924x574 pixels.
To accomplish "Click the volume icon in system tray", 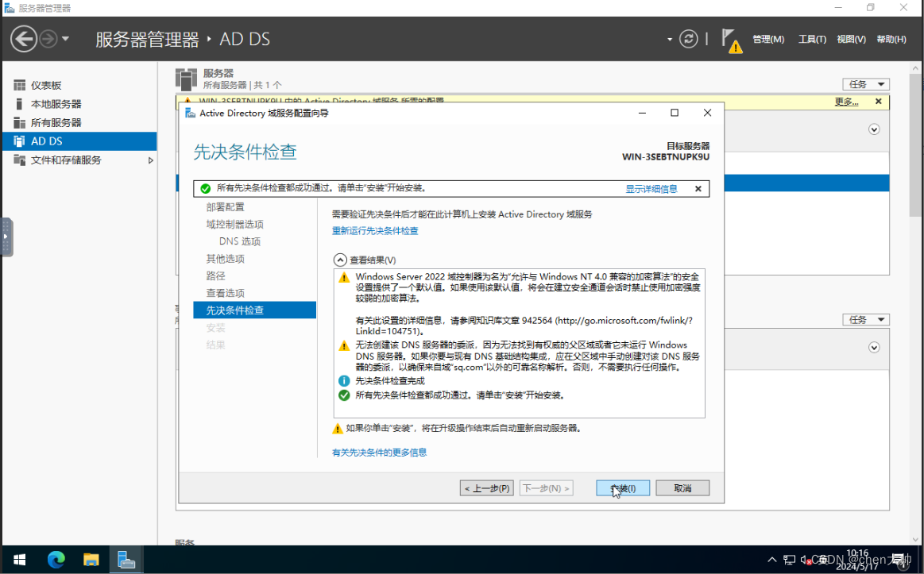I will 805,560.
